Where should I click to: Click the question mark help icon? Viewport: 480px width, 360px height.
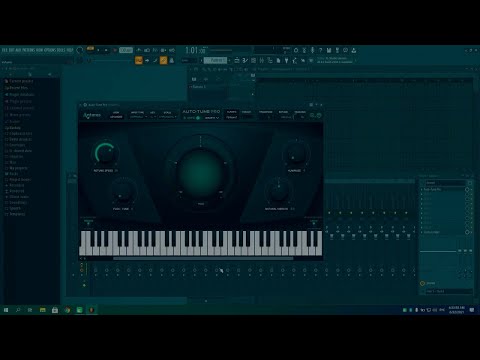(x=320, y=50)
